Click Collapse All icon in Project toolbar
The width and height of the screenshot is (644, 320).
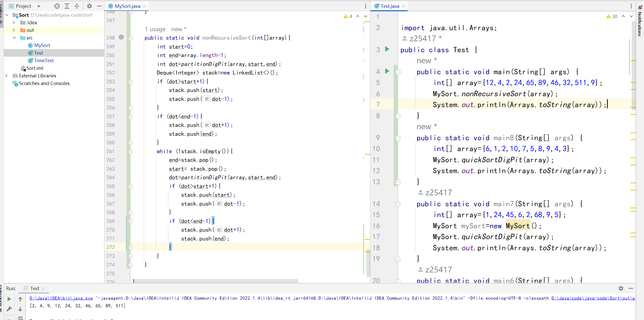77,6
